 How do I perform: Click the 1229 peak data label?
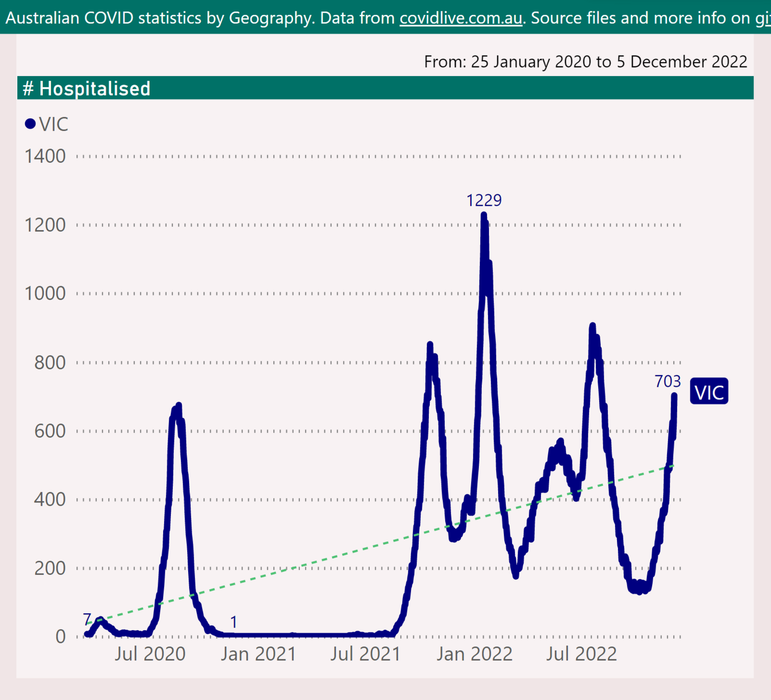(484, 201)
